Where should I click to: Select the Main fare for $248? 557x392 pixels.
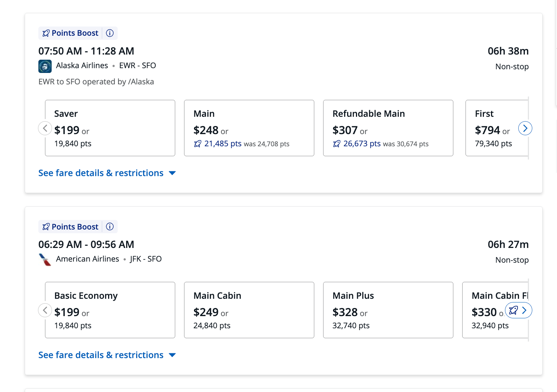(249, 128)
